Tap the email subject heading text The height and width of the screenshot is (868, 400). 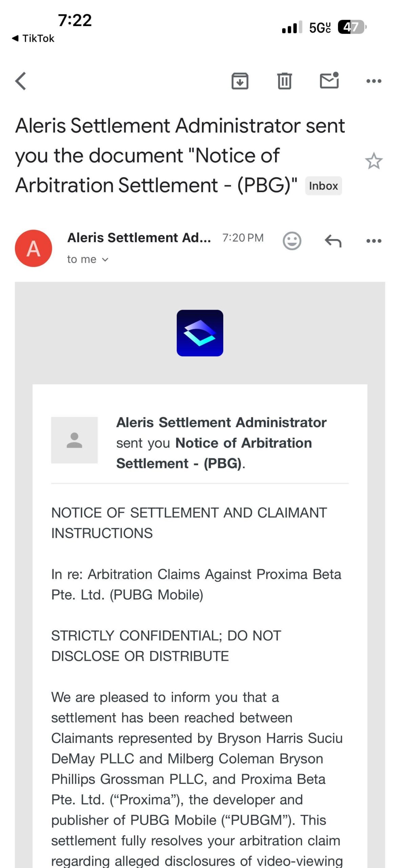180,155
